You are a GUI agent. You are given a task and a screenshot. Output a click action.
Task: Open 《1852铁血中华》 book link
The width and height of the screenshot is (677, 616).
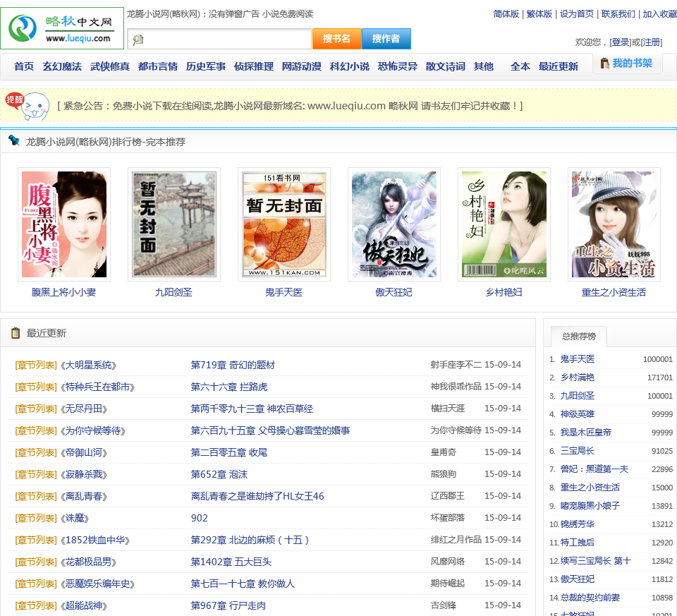(95, 540)
